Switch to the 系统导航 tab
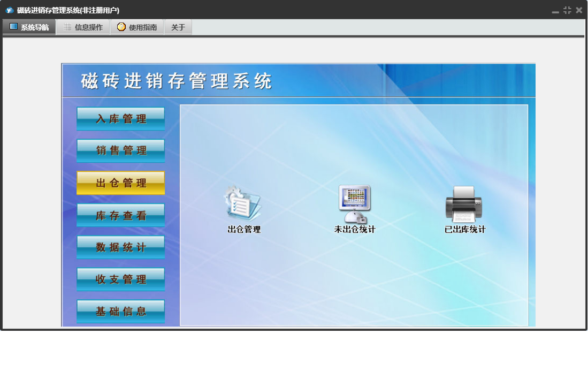The height and width of the screenshot is (387, 588). coord(29,27)
